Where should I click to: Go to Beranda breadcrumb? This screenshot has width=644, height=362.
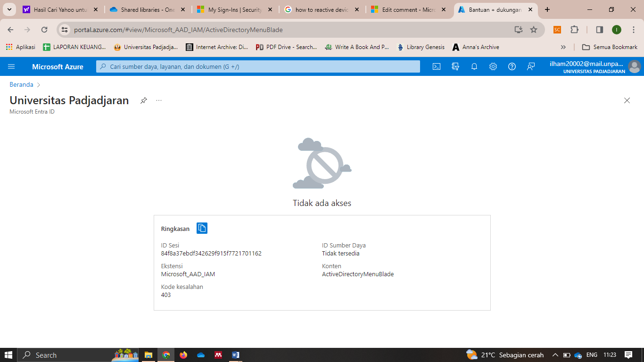point(21,85)
